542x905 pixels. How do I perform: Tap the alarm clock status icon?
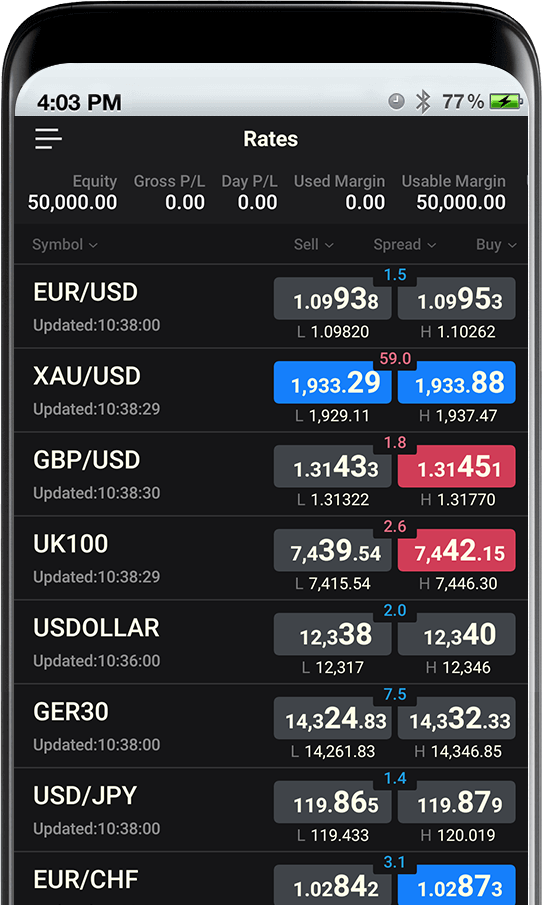(396, 102)
